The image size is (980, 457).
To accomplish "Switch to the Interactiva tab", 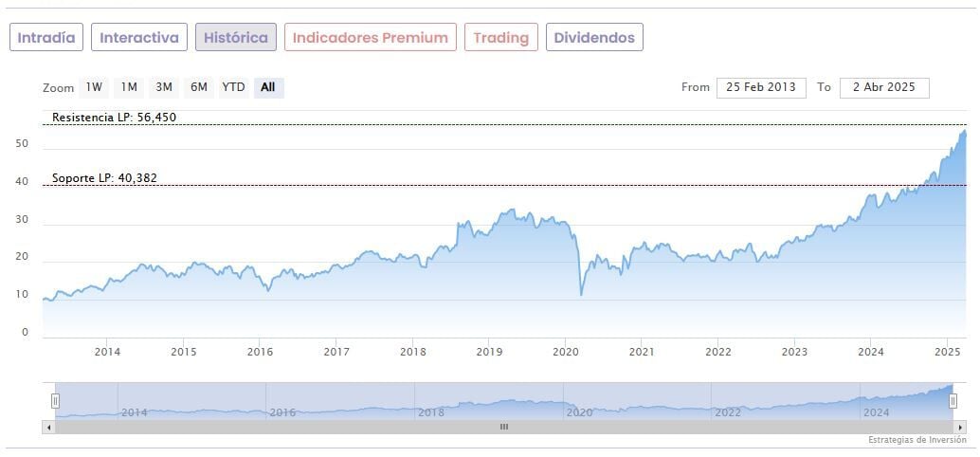I will [139, 38].
